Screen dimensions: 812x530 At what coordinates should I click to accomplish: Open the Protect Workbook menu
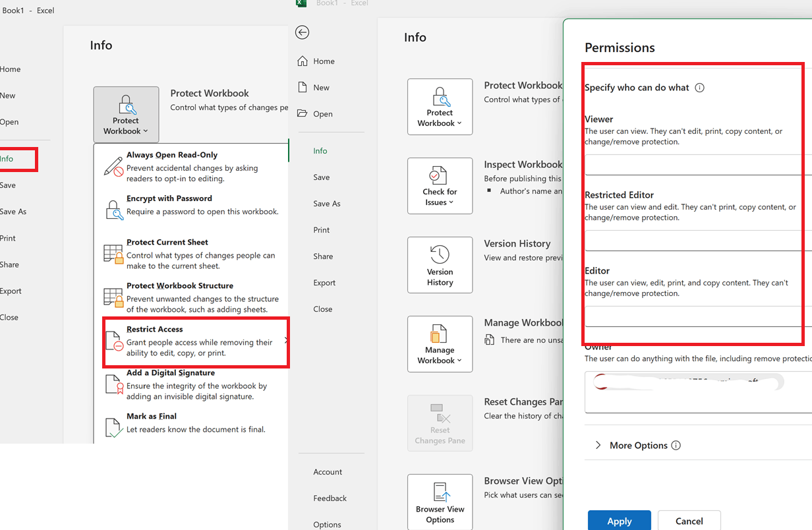pos(126,115)
